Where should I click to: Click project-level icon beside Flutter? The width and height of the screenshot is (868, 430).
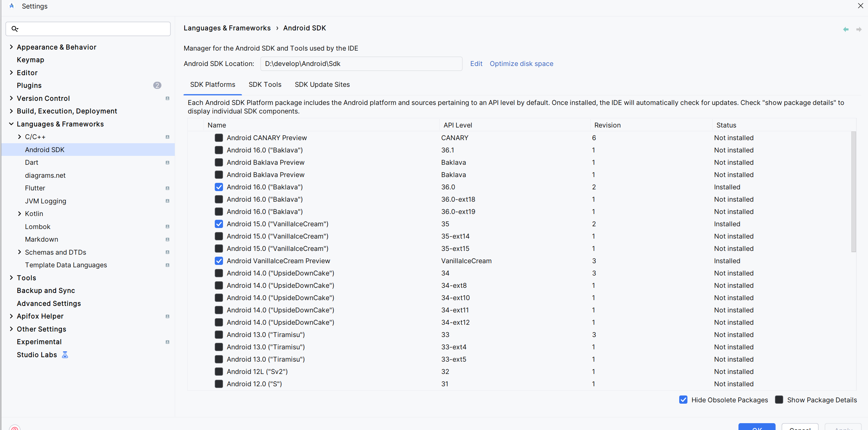[x=167, y=188]
